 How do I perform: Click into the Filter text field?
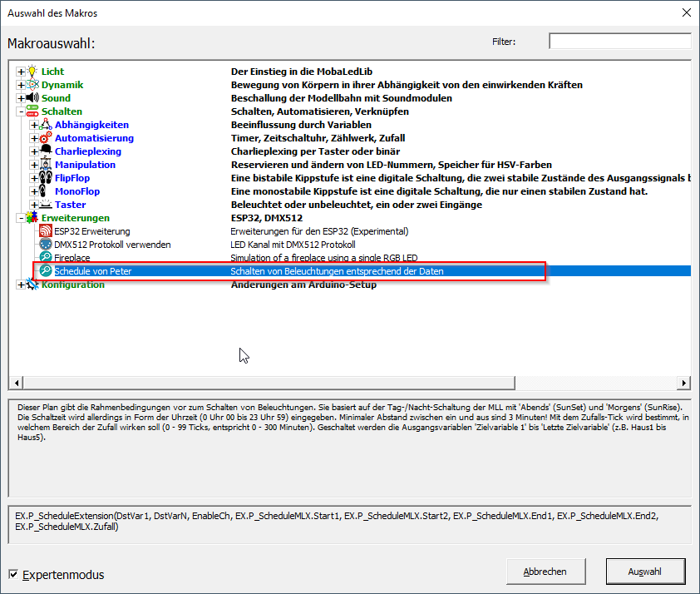click(x=619, y=41)
